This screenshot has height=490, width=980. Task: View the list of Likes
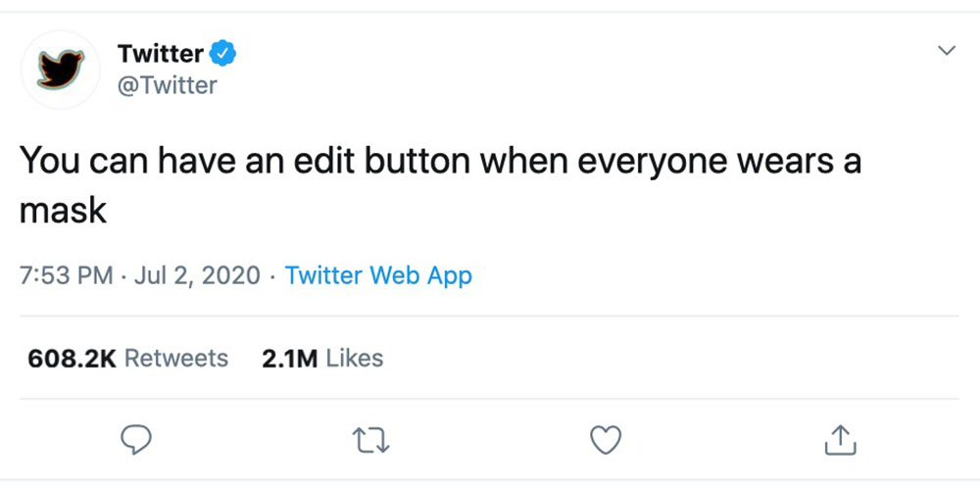coord(354,359)
